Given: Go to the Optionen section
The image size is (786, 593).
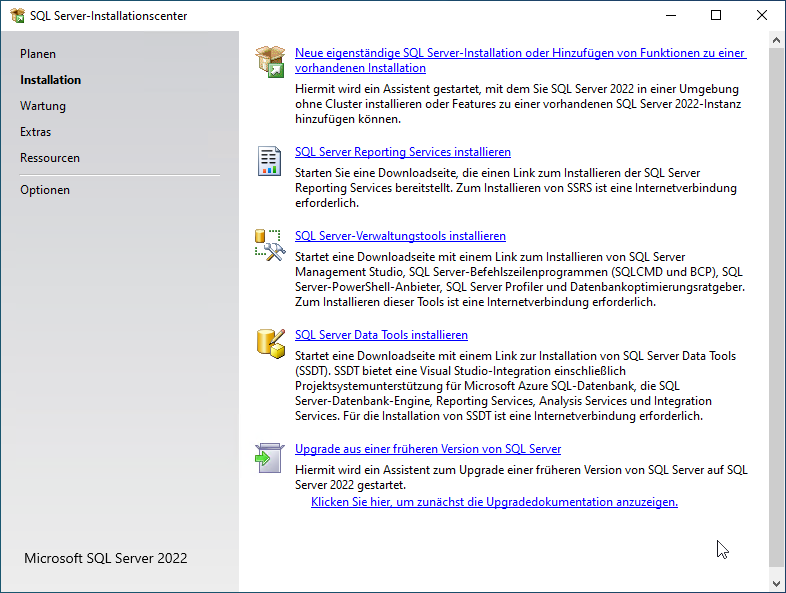Looking at the screenshot, I should coord(45,190).
